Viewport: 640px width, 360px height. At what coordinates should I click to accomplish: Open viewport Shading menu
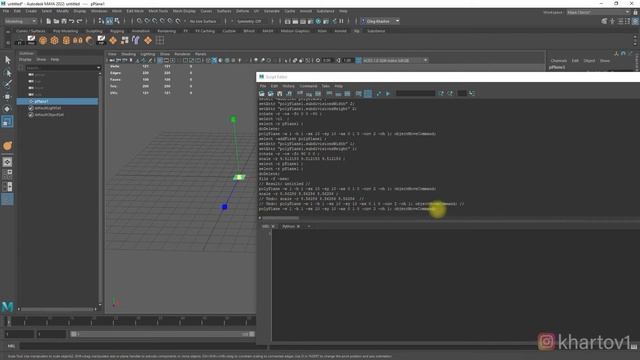[129, 54]
